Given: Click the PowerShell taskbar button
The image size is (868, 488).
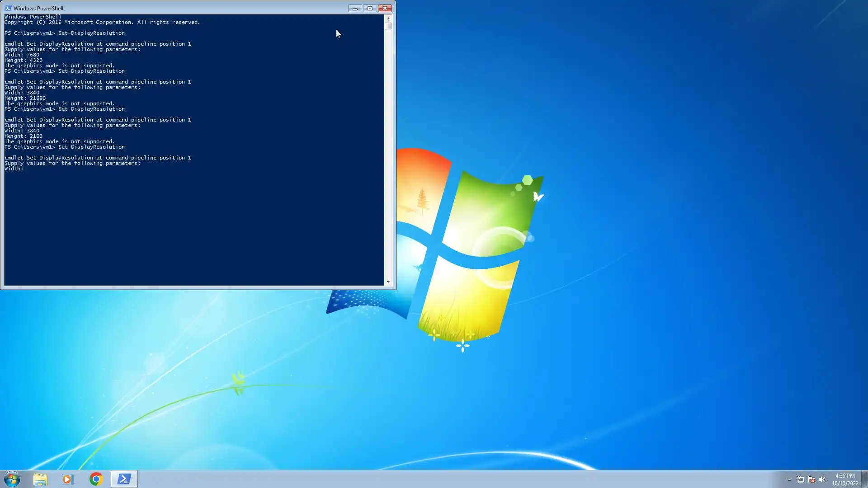Looking at the screenshot, I should (124, 479).
